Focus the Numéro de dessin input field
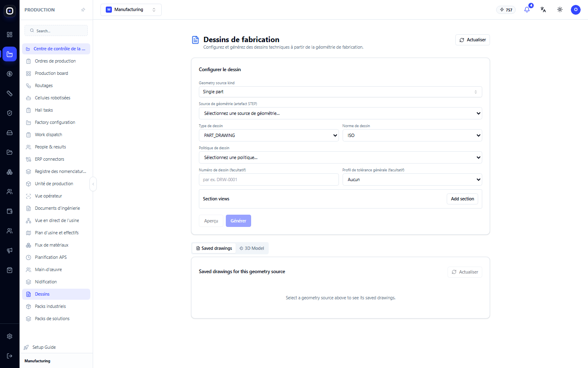Image resolution: width=588 pixels, height=368 pixels. 269,180
